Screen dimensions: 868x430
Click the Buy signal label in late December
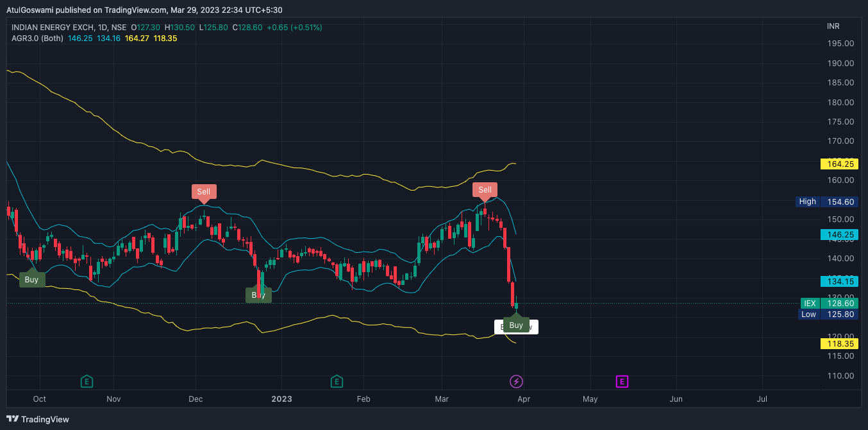point(258,295)
